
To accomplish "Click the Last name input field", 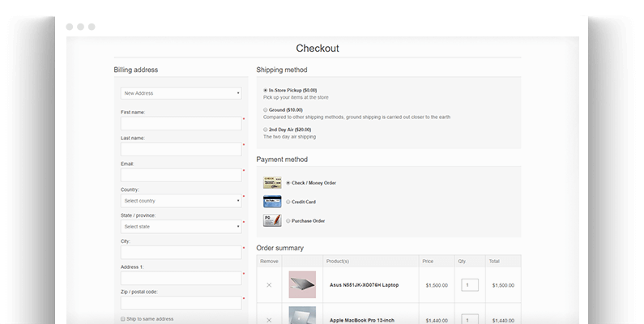I will 181,149.
